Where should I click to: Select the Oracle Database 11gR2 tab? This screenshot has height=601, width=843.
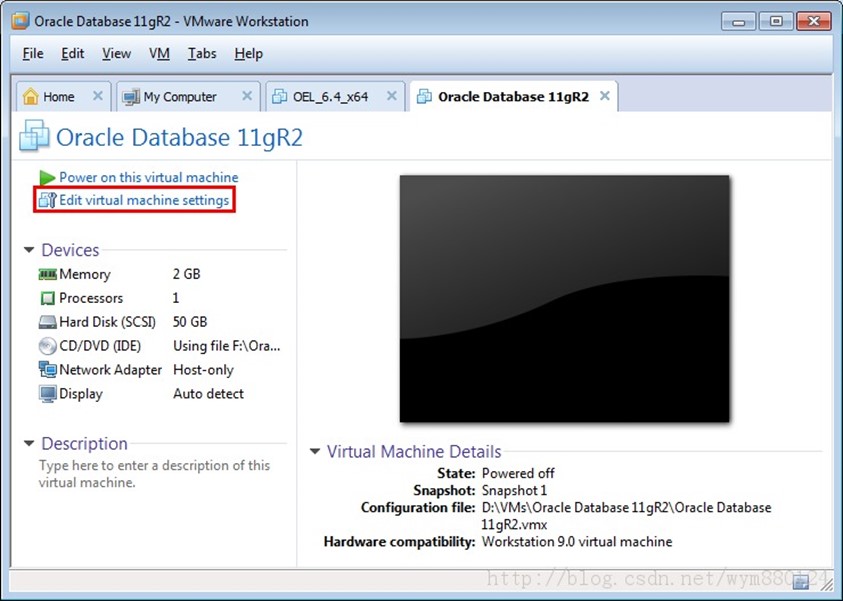(x=513, y=97)
